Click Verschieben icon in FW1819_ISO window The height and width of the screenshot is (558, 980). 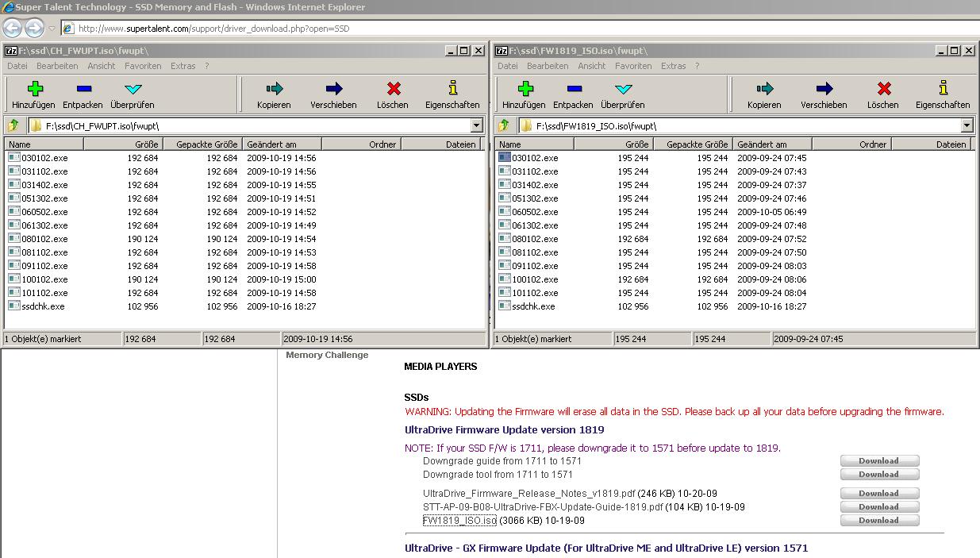[x=824, y=89]
